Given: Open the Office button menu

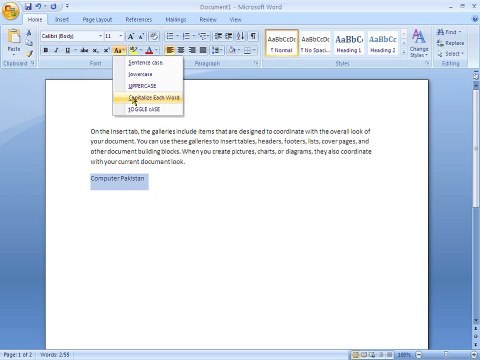Looking at the screenshot, I should [10, 11].
